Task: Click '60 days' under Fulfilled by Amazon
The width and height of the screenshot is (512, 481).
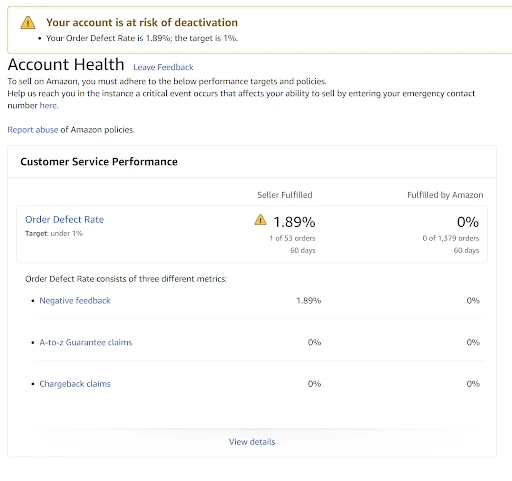Action: (x=466, y=250)
